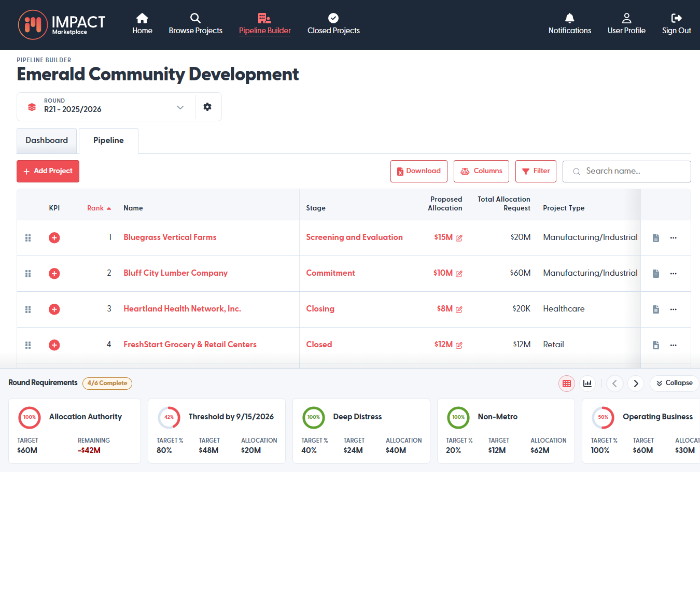Focus the Search name field
Viewport: 700px width, 595px height.
626,171
